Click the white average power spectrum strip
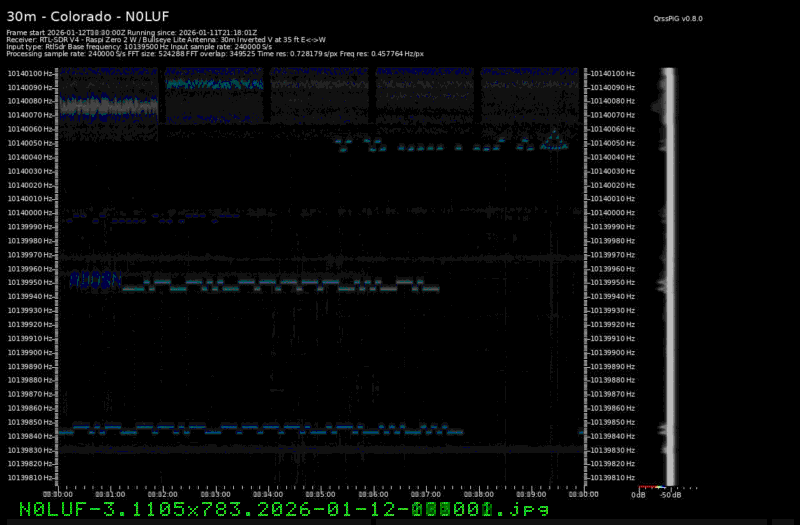Screen dimensions: 800x525 670,280
